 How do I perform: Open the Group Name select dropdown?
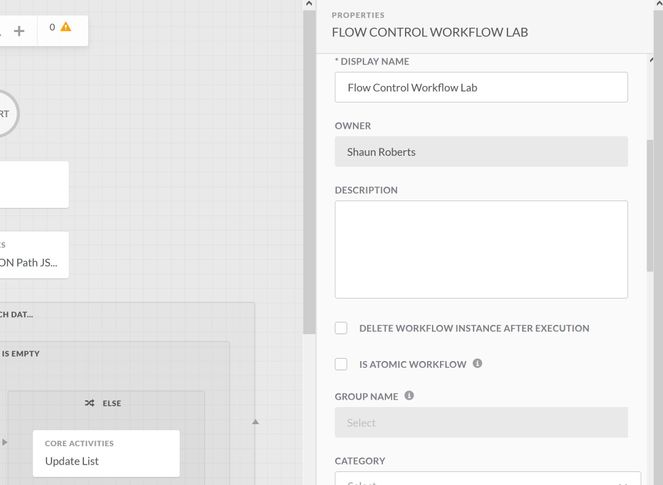(481, 422)
